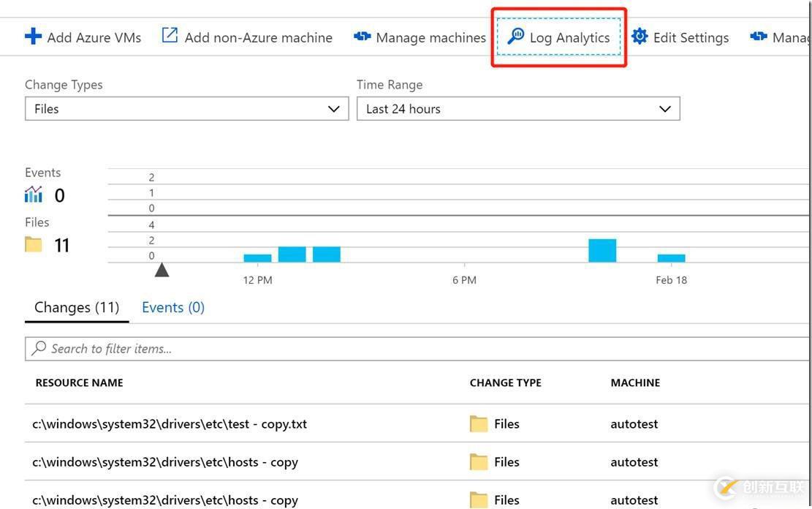Select the Changes (11) tab

tap(76, 306)
